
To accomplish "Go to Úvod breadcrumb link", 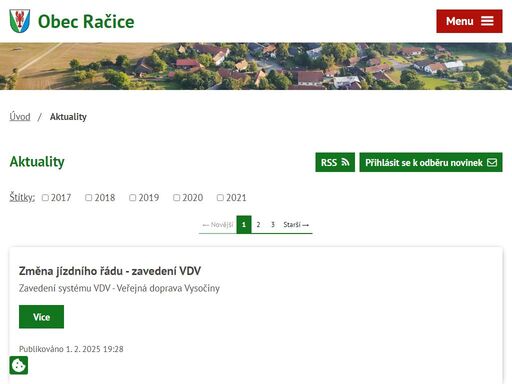I will 20,117.
